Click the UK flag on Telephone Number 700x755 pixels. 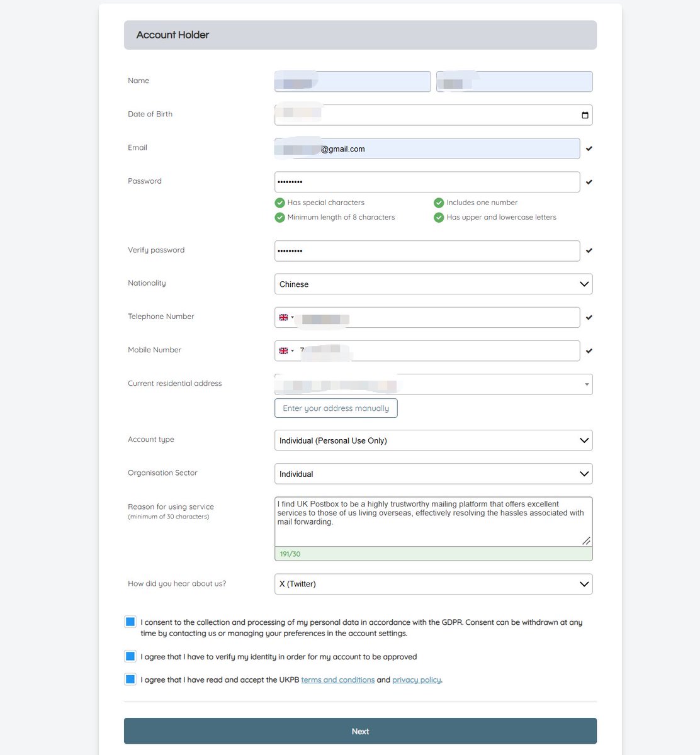(283, 317)
